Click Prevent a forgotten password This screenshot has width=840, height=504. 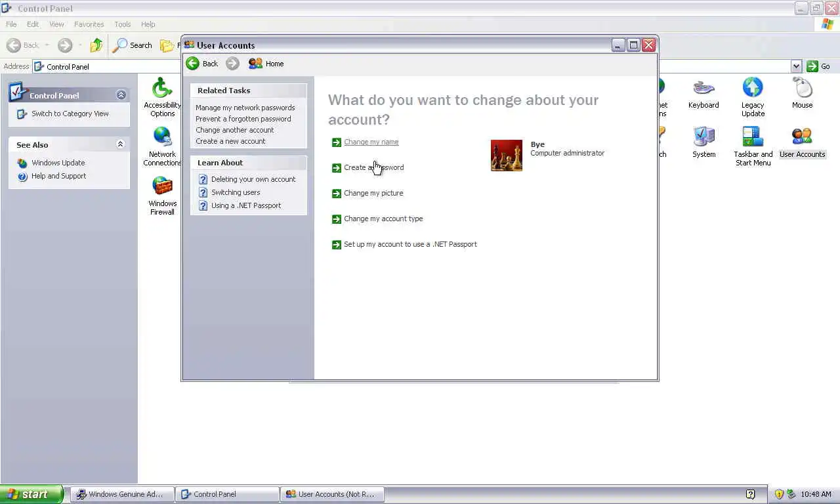coord(243,119)
